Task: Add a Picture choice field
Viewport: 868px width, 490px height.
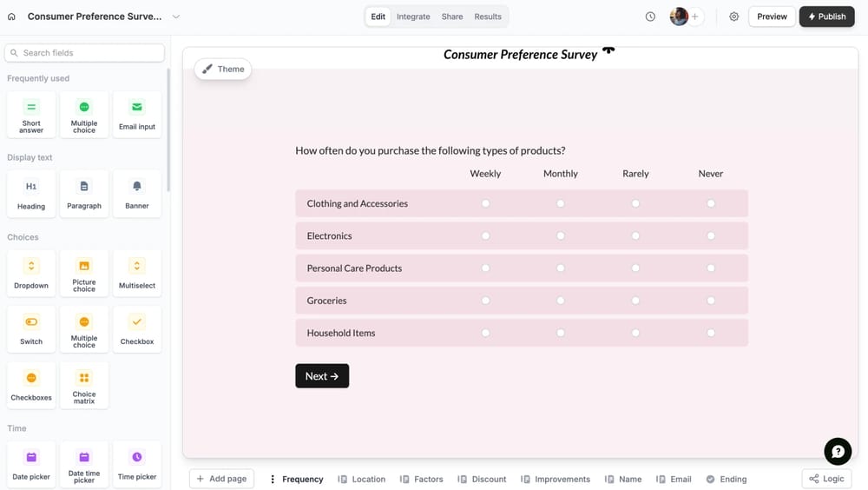Action: click(84, 274)
